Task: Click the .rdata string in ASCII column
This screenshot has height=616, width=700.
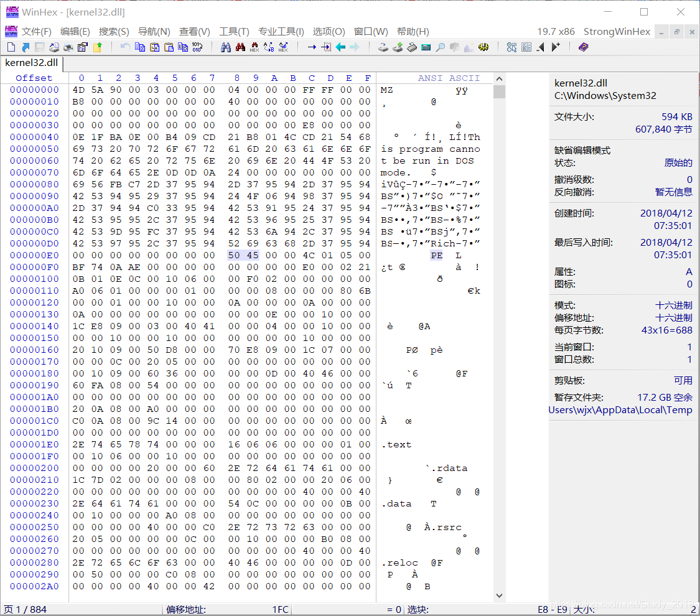Action: 449,469
